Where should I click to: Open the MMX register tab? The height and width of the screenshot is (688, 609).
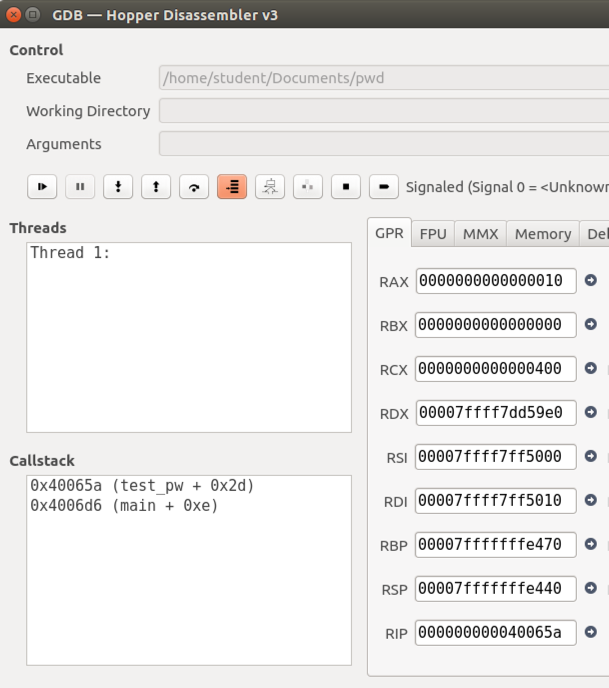click(480, 234)
